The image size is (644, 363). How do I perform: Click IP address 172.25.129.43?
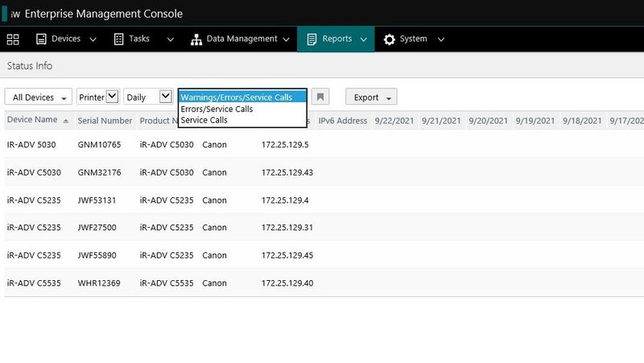287,172
